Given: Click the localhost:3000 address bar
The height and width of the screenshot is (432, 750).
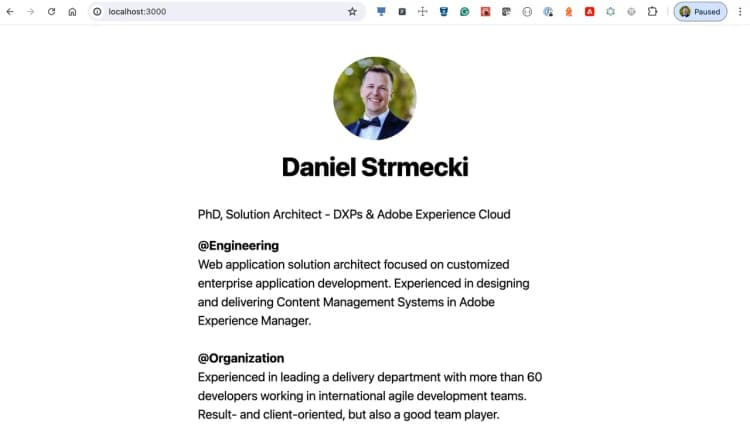Looking at the screenshot, I should click(x=220, y=12).
